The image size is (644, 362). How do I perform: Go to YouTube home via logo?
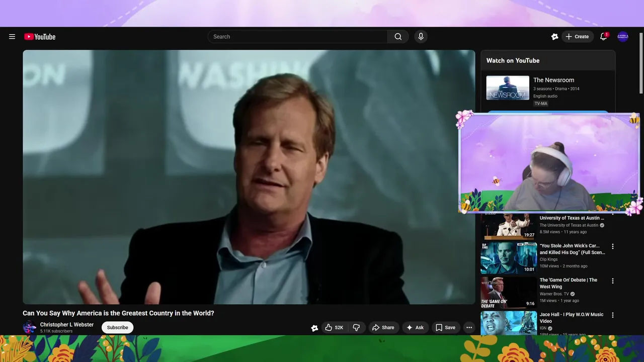tap(40, 37)
